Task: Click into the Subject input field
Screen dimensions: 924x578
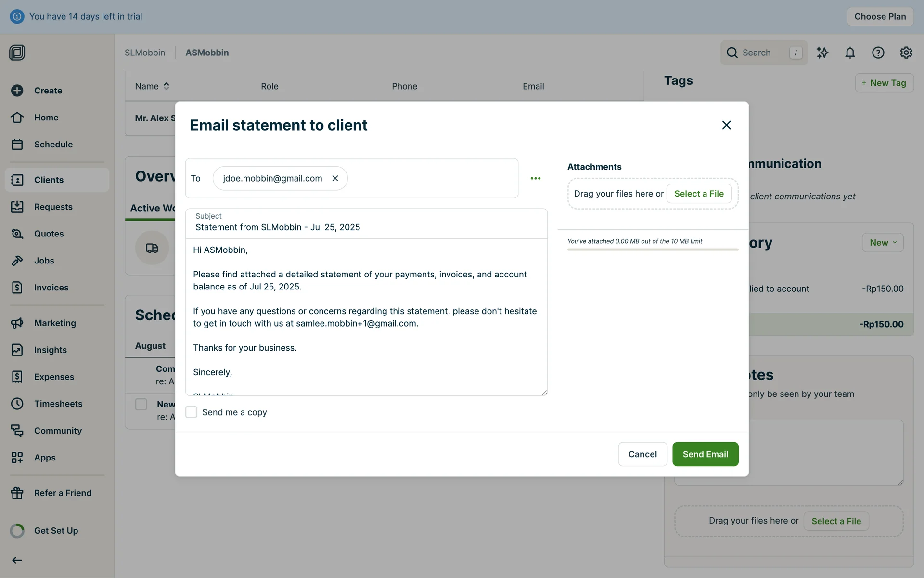Action: click(366, 227)
